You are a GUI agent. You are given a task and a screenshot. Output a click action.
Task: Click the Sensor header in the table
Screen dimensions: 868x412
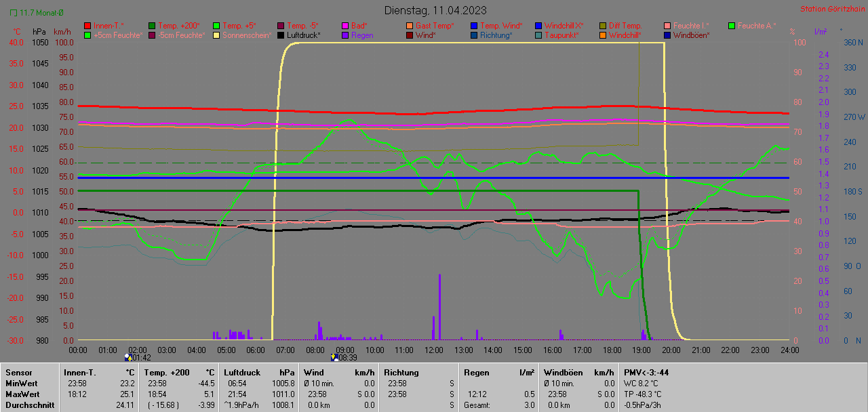pyautogui.click(x=18, y=373)
